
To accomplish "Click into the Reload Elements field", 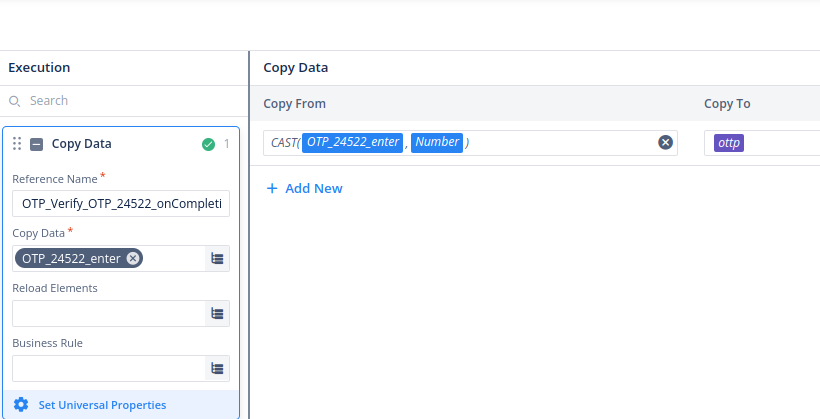I will tap(106, 313).
